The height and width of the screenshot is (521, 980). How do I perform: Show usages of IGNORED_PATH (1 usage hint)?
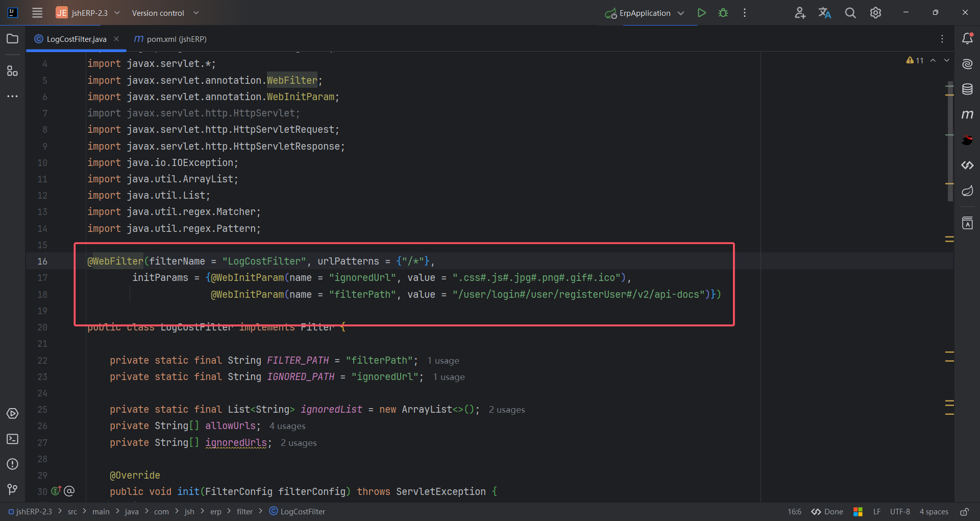[x=449, y=377]
